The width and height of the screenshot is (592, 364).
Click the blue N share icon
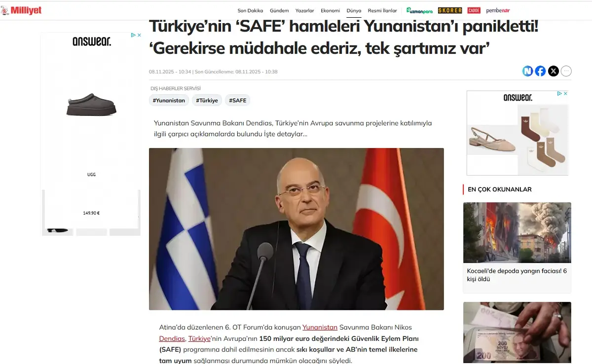(527, 71)
